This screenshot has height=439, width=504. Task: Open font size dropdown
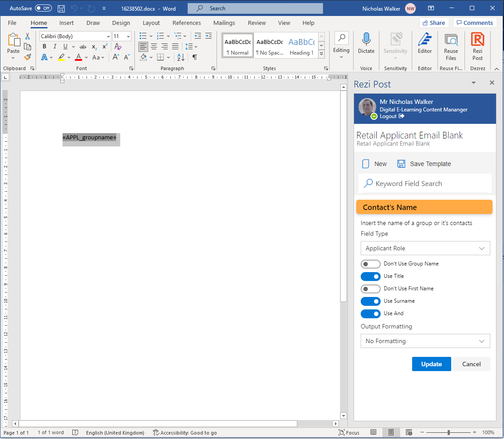[x=128, y=36]
